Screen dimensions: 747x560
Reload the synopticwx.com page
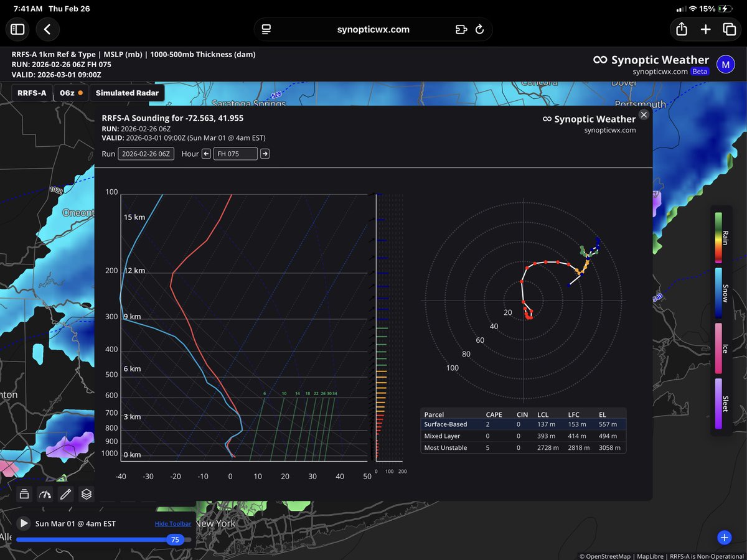click(x=480, y=29)
